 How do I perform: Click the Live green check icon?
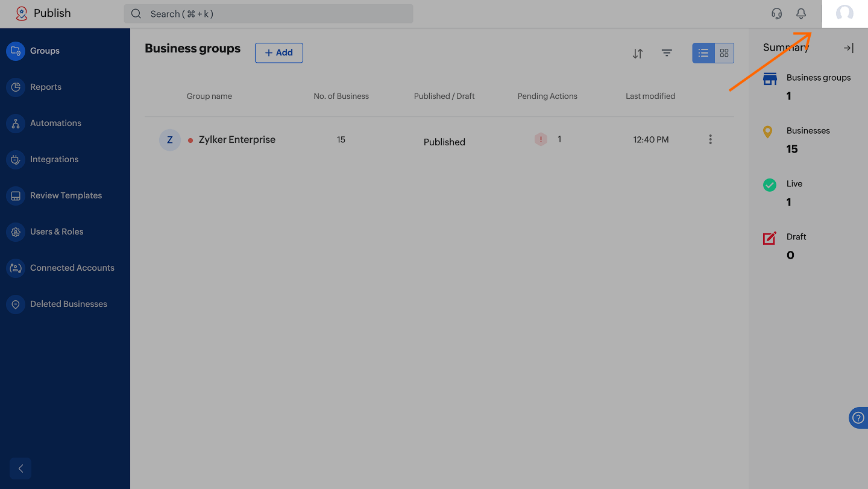(x=770, y=185)
